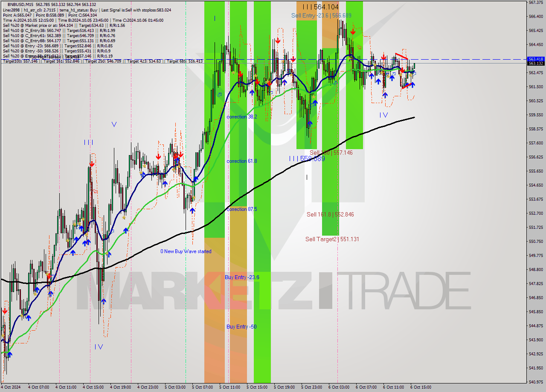Viewport: 546px width, 392px height.
Task: Click the 563.418 price tag on axis
Action: [x=536, y=59]
